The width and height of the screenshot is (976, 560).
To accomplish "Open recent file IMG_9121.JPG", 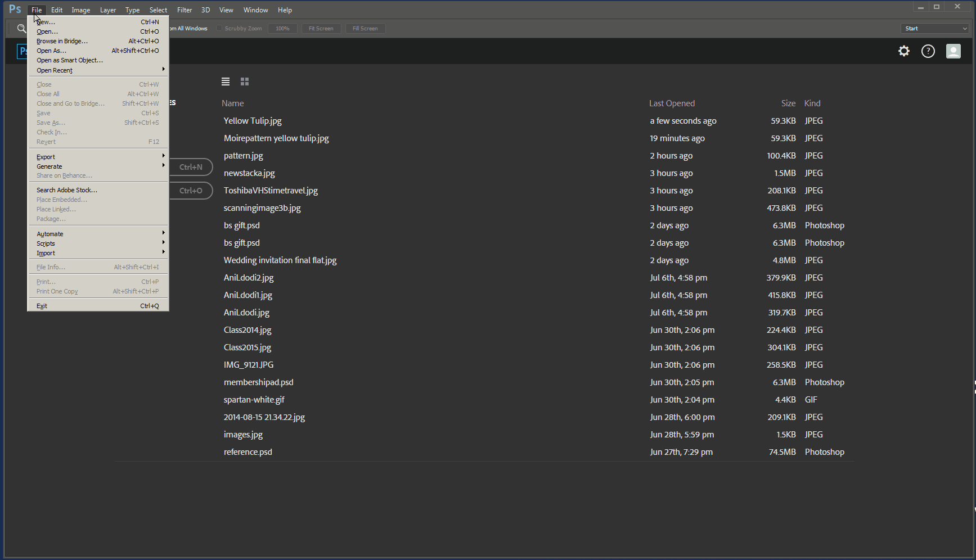I will click(249, 365).
